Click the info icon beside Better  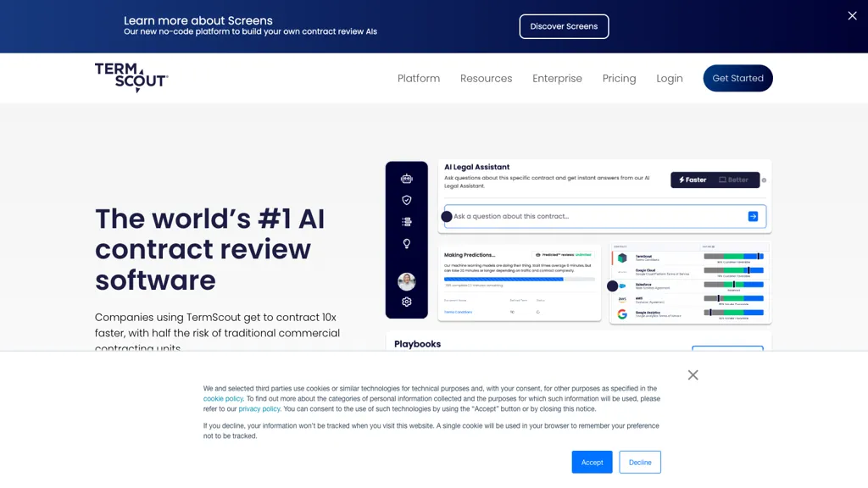[x=764, y=180]
